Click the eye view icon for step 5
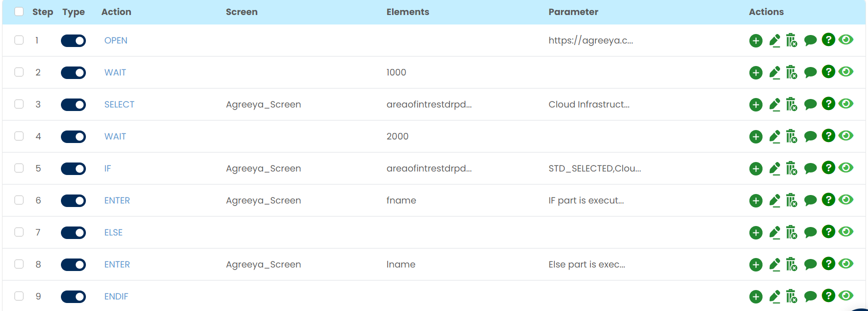This screenshot has height=311, width=868. (846, 168)
